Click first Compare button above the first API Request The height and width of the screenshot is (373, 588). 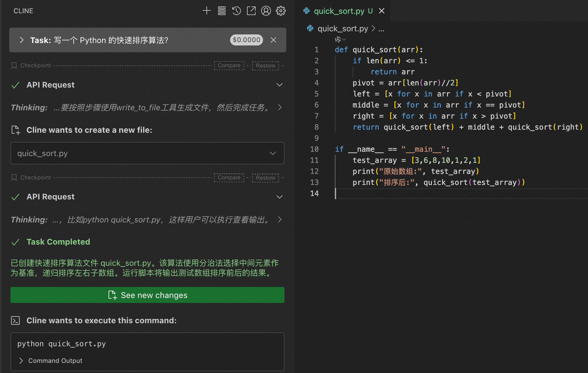tap(229, 65)
